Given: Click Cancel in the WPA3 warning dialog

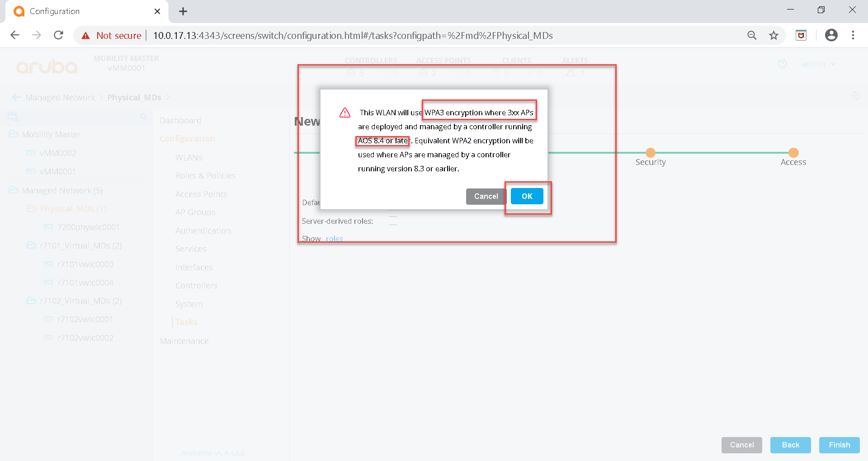Looking at the screenshot, I should click(486, 196).
